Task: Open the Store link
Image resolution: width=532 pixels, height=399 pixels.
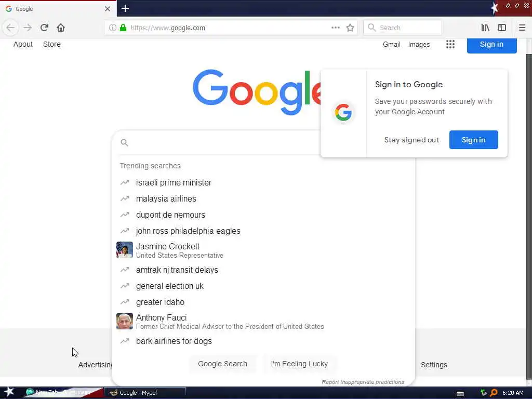Action: (x=52, y=44)
